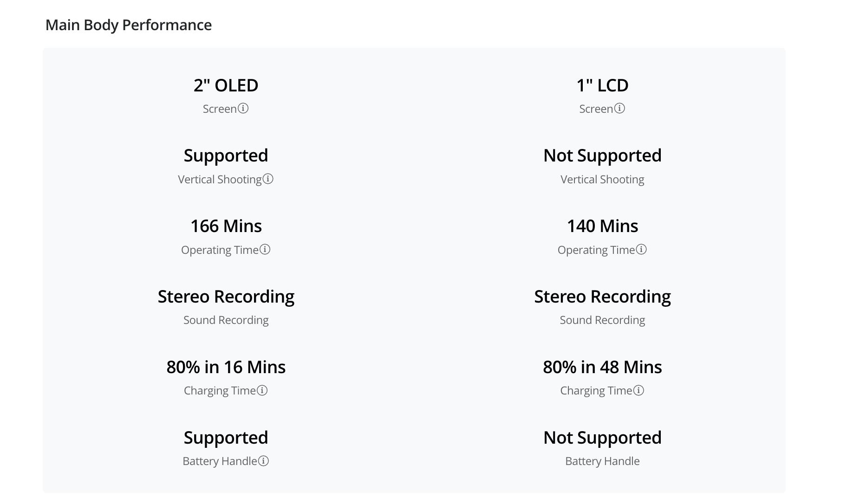
Task: Click info icon next to right Screen label
Action: [x=619, y=108]
